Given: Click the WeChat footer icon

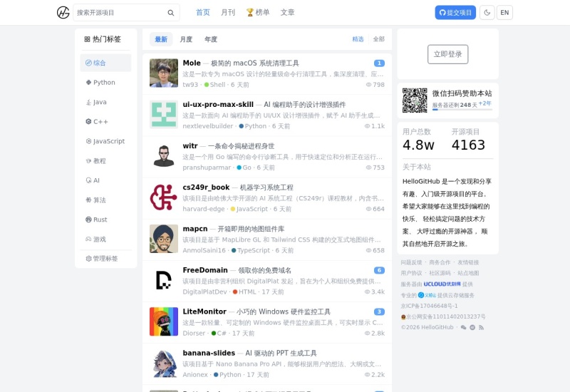Looking at the screenshot, I should pyautogui.click(x=463, y=327).
